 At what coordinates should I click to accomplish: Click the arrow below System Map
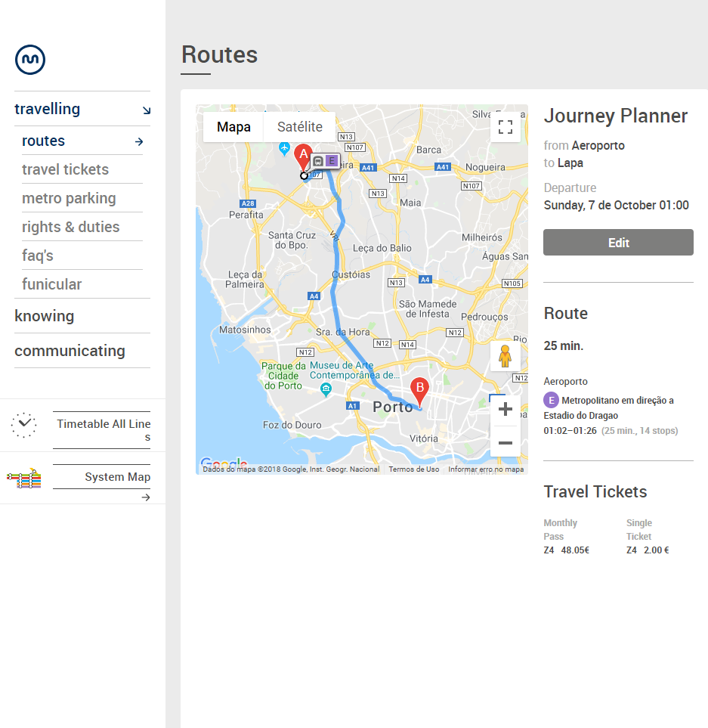pyautogui.click(x=146, y=497)
